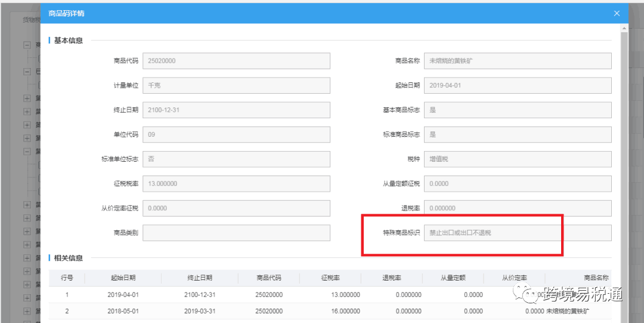Click the 2100-12-31 cell in table row 1
Viewport: 644px width, 323px height.
tap(200, 294)
